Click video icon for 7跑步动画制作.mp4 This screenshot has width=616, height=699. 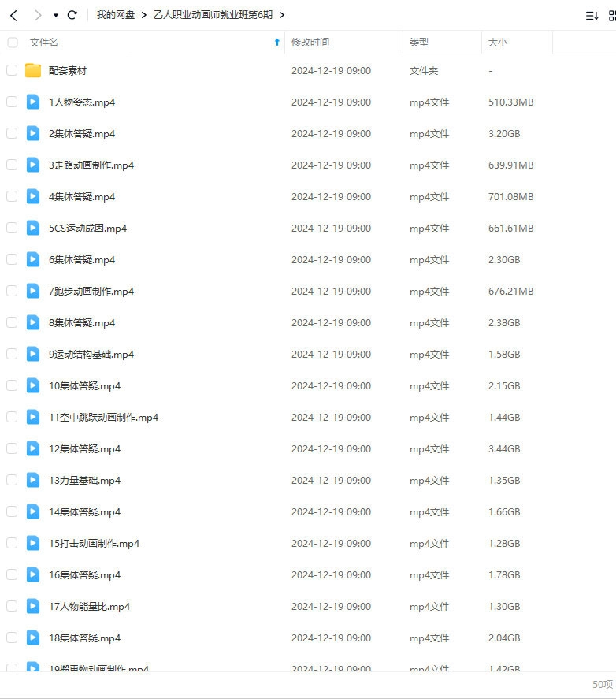(33, 291)
